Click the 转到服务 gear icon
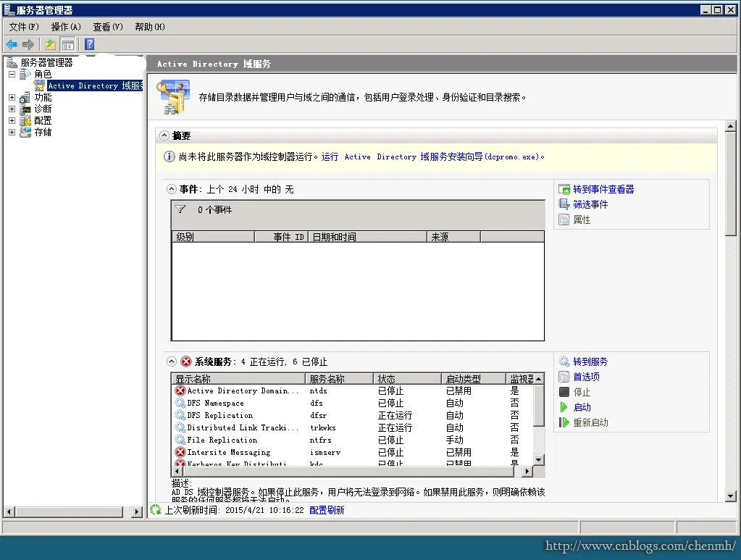The width and height of the screenshot is (741, 560). point(564,362)
